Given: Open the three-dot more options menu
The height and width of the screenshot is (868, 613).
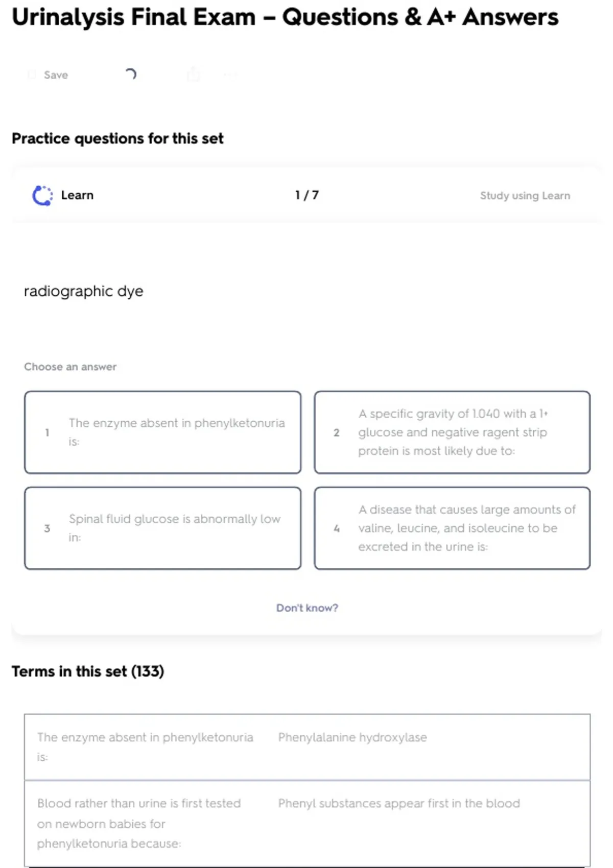Looking at the screenshot, I should [230, 75].
